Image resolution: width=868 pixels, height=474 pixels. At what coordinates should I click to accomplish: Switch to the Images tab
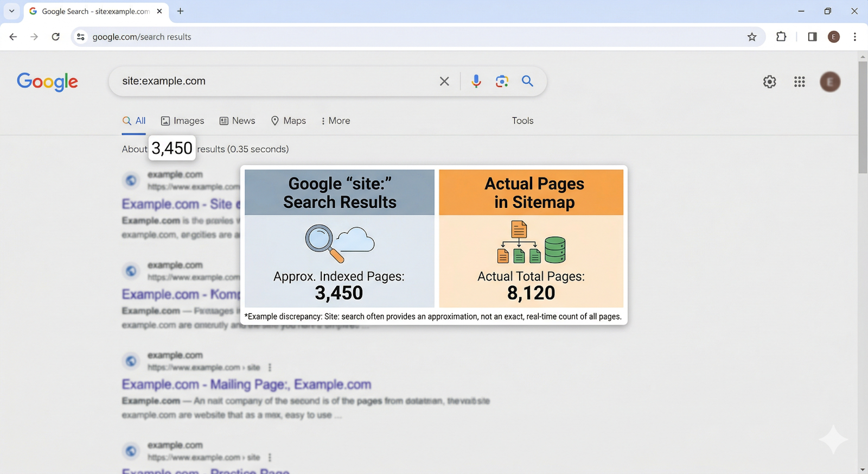(x=182, y=121)
